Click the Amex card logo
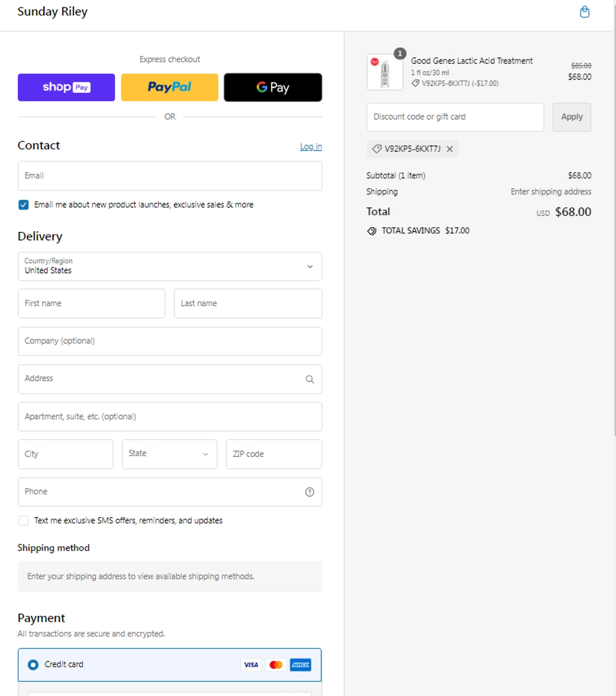Viewport: 616px width, 696px height. pyautogui.click(x=300, y=665)
